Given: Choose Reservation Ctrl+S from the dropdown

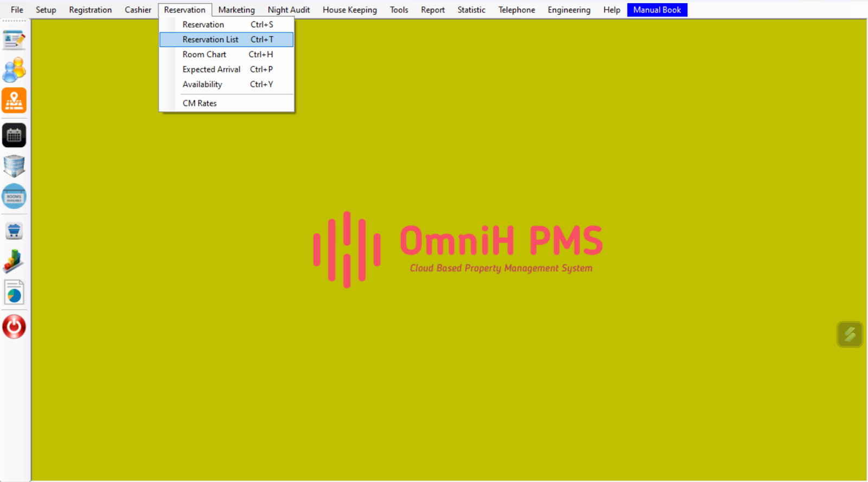Looking at the screenshot, I should [227, 24].
